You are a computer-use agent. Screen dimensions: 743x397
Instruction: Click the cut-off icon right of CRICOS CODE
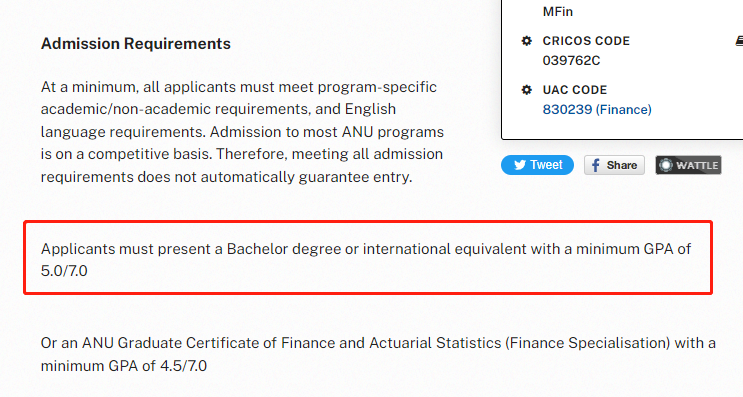click(739, 41)
